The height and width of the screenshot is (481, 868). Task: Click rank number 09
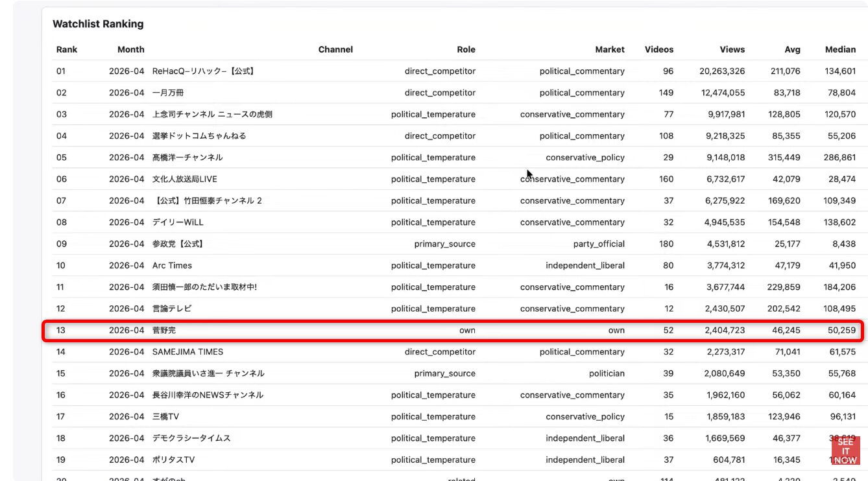click(61, 244)
